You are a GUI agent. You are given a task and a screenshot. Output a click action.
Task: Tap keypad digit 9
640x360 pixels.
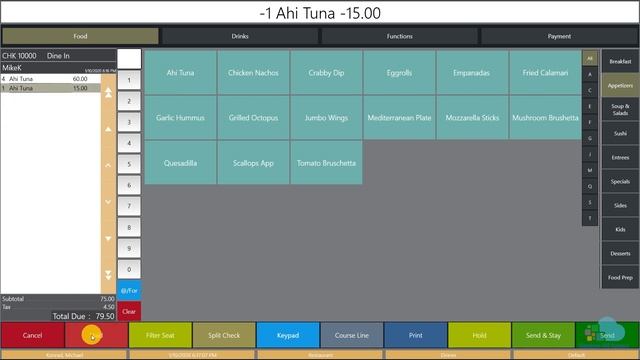pos(129,248)
